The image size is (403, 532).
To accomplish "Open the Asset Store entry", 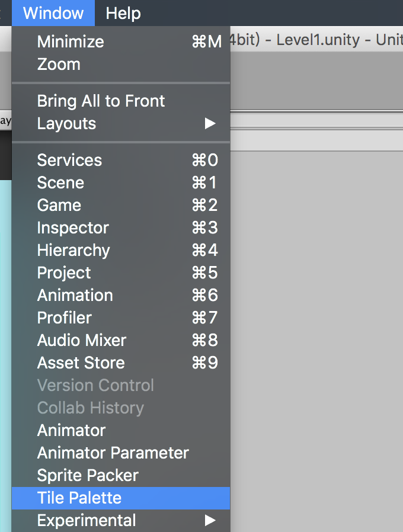I will [x=81, y=363].
